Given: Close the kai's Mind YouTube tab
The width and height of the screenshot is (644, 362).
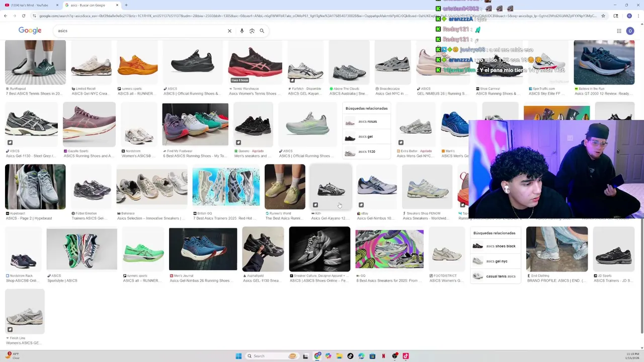Looking at the screenshot, I should (57, 5).
